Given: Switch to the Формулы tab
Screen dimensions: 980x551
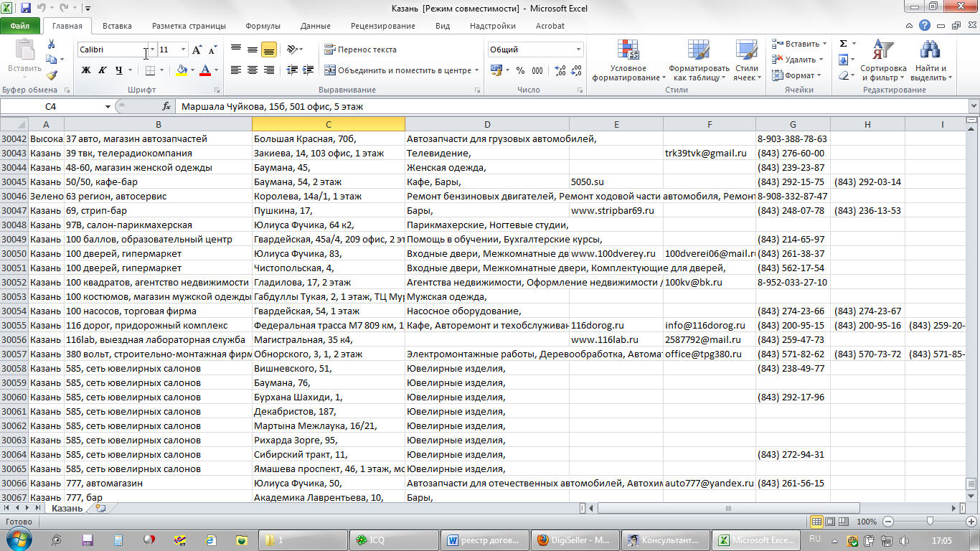Looking at the screenshot, I should (263, 26).
